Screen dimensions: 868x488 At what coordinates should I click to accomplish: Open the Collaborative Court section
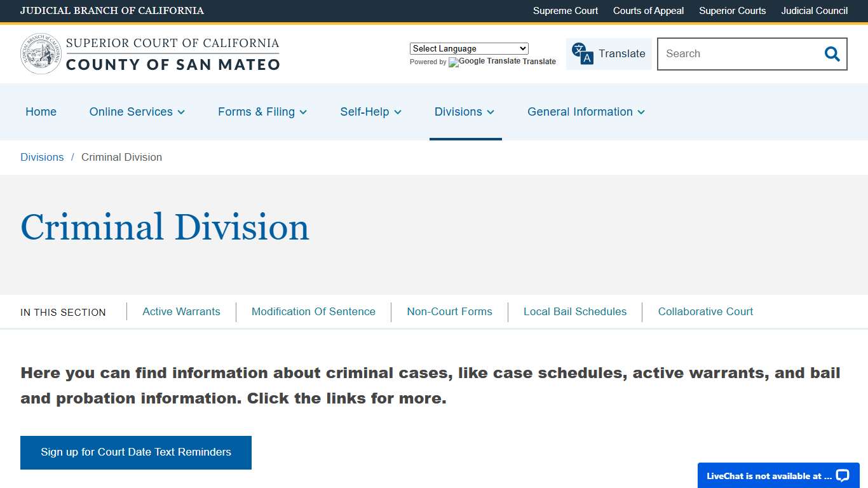[705, 311]
